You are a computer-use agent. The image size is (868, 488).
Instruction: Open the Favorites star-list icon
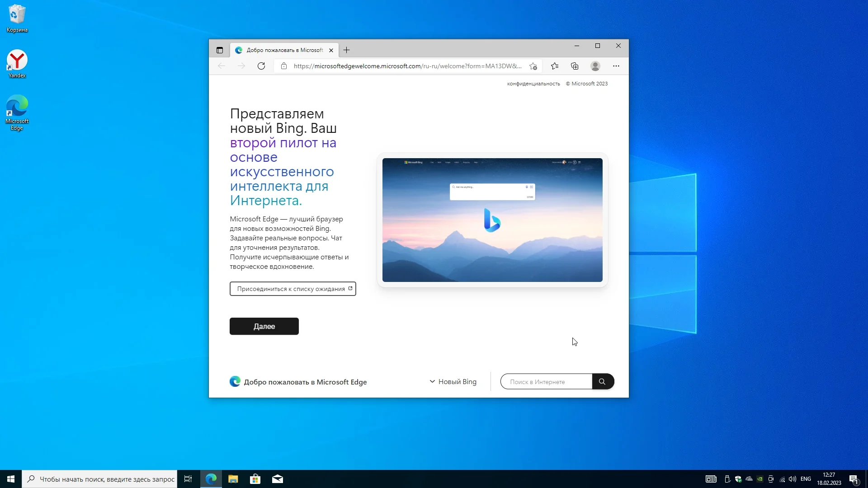[x=555, y=66]
